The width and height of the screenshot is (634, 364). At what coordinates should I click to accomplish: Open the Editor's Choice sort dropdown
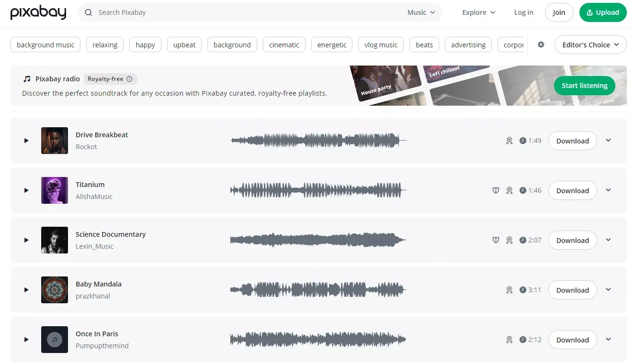(590, 44)
